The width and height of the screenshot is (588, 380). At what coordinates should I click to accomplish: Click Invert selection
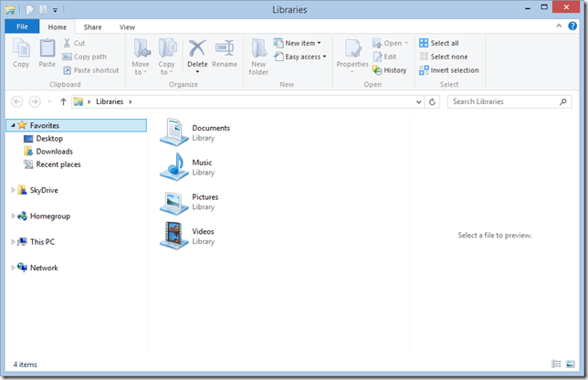(449, 70)
